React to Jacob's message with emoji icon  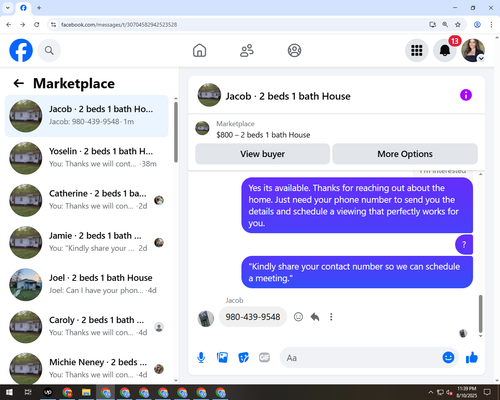pos(298,317)
